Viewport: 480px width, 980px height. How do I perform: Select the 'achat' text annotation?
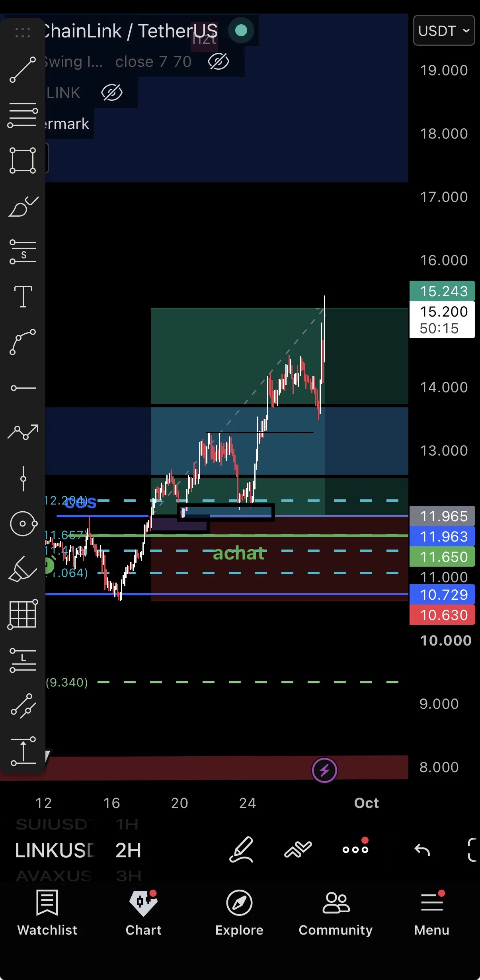pos(239,553)
